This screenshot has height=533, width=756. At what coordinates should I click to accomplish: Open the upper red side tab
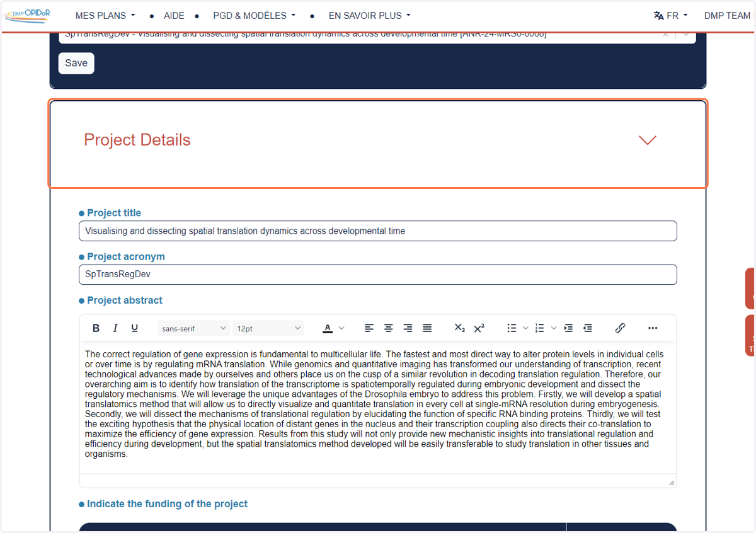point(750,289)
